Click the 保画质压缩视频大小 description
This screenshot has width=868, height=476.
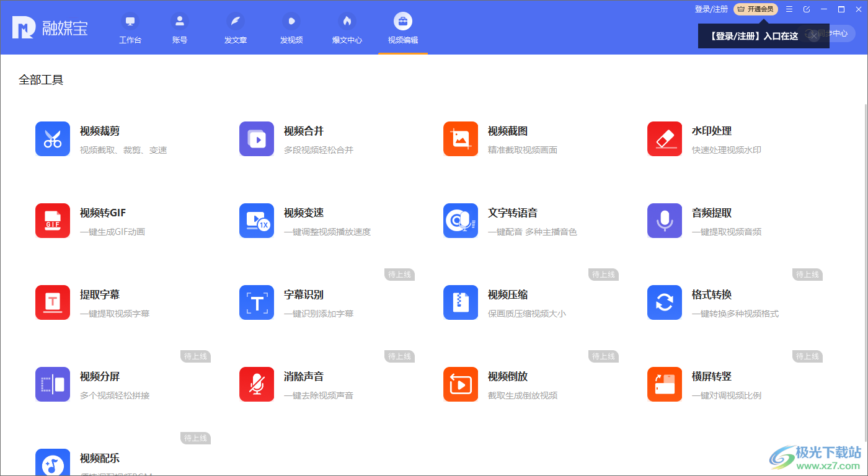tap(527, 314)
